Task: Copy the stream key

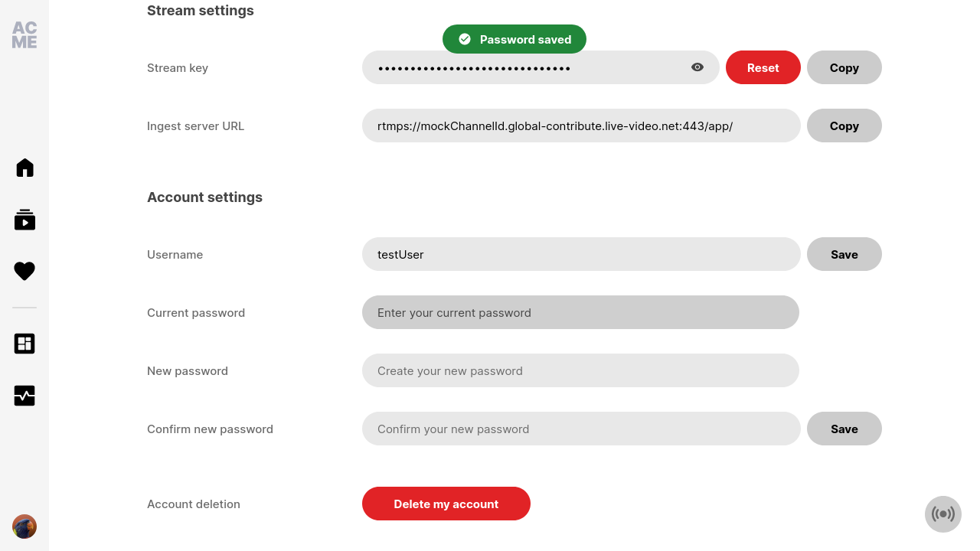Action: 844,67
